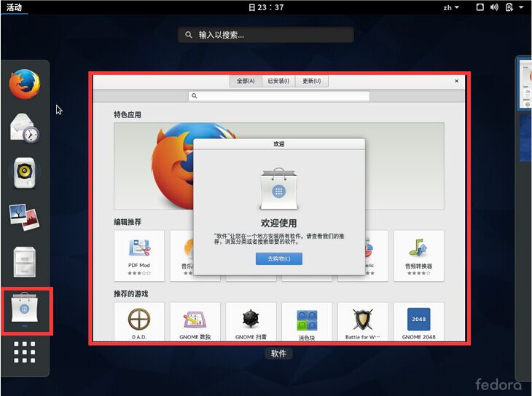532x396 pixels.
Task: Click the screen icon in top bar
Action: tap(480, 7)
